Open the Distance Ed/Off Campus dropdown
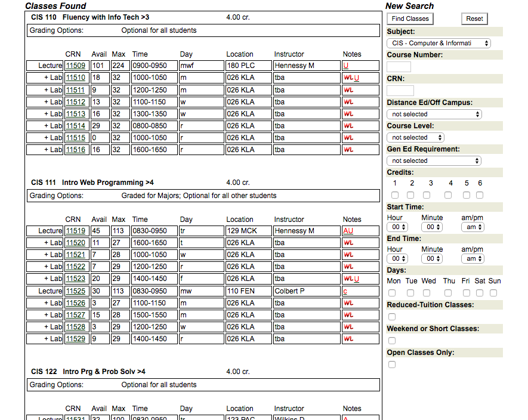Image resolution: width=528 pixels, height=420 pixels. 434,114
